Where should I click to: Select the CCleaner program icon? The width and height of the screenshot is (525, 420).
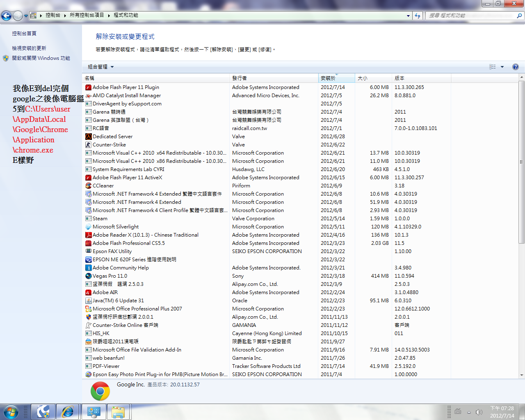click(88, 186)
